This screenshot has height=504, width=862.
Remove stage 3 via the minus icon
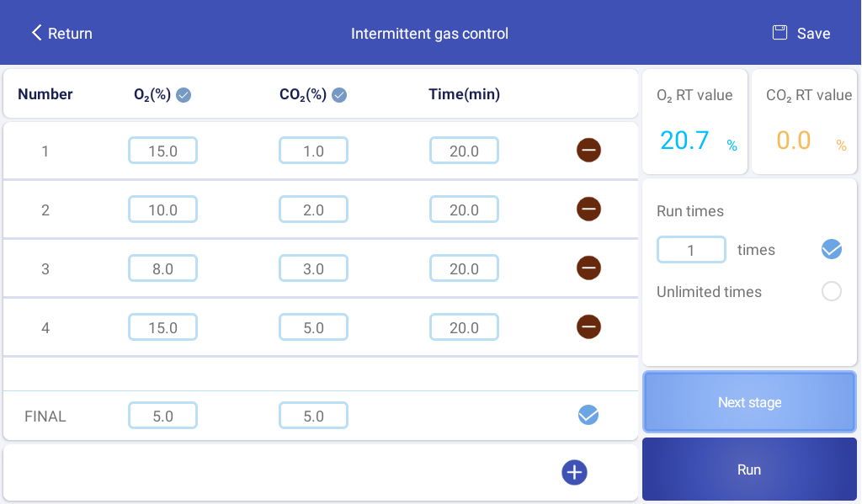click(588, 268)
